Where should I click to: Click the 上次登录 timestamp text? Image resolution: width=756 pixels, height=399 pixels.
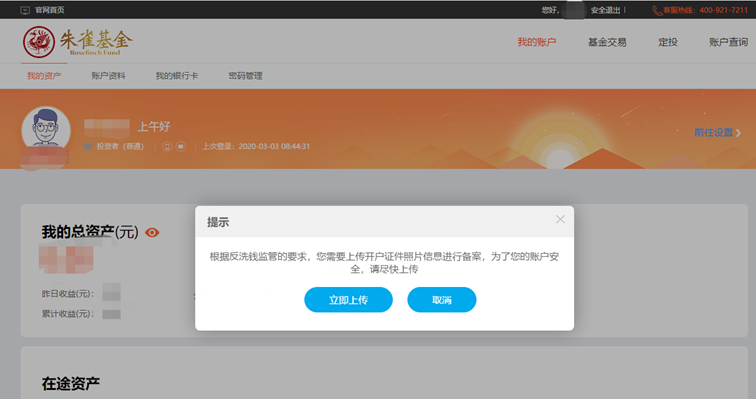pyautogui.click(x=256, y=146)
